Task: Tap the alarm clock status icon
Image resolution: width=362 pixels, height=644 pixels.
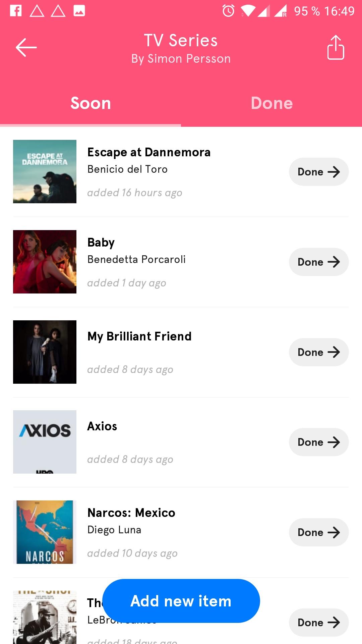Action: pyautogui.click(x=229, y=11)
